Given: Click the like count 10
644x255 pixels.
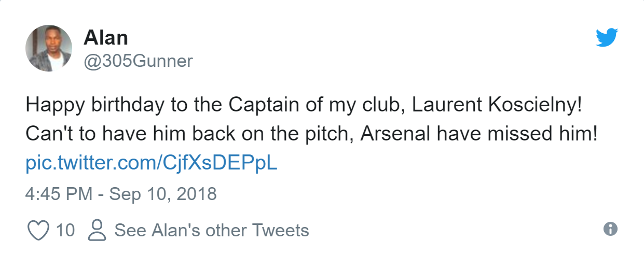Looking at the screenshot, I should click(65, 230).
